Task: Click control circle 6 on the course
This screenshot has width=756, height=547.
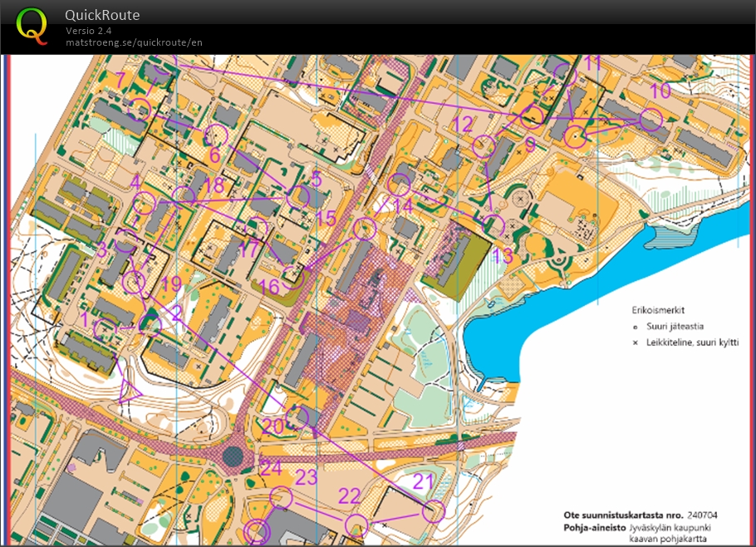Action: [216, 135]
